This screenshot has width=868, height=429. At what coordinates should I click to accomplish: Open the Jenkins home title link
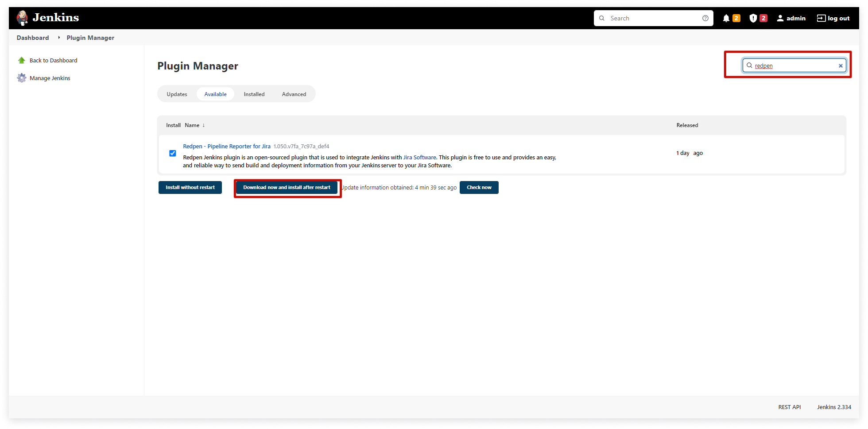click(x=56, y=17)
